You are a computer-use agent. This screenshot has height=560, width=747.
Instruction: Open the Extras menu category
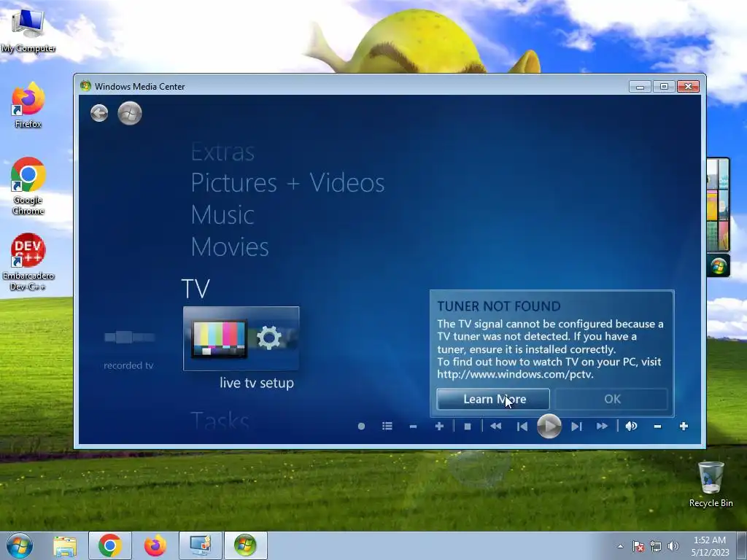tap(222, 152)
